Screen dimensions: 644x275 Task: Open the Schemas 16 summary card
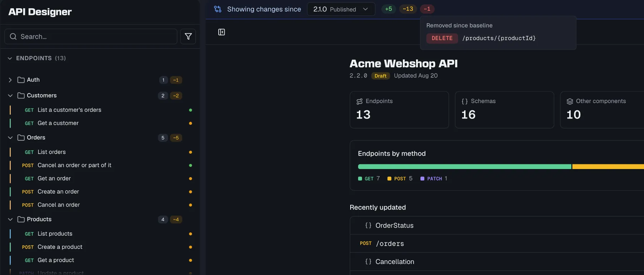coord(504,110)
